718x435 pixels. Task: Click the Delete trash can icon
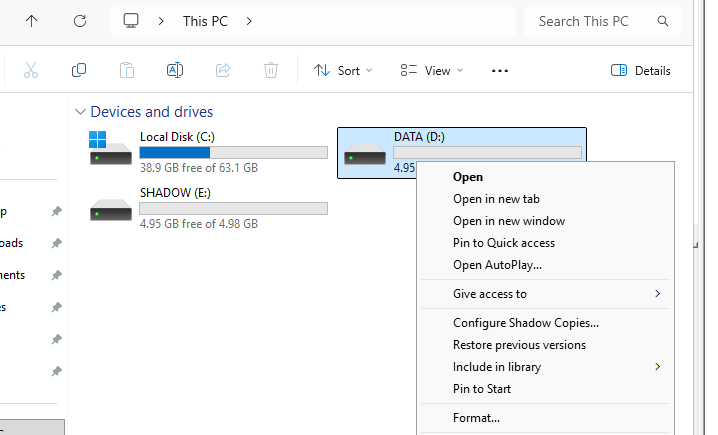271,70
